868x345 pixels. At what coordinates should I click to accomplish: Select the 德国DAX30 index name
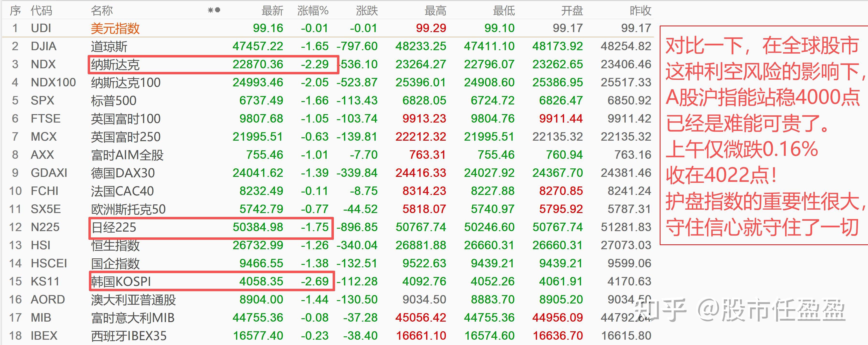123,173
